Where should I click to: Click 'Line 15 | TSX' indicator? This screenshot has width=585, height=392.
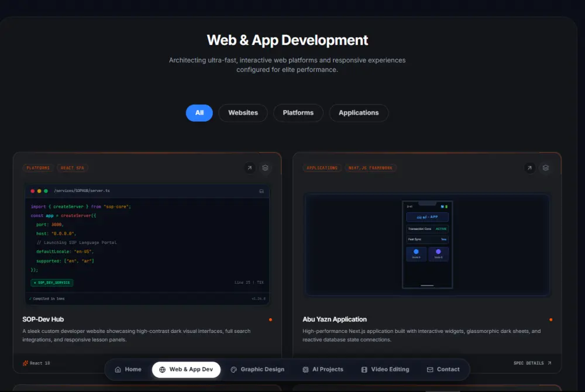tap(249, 283)
